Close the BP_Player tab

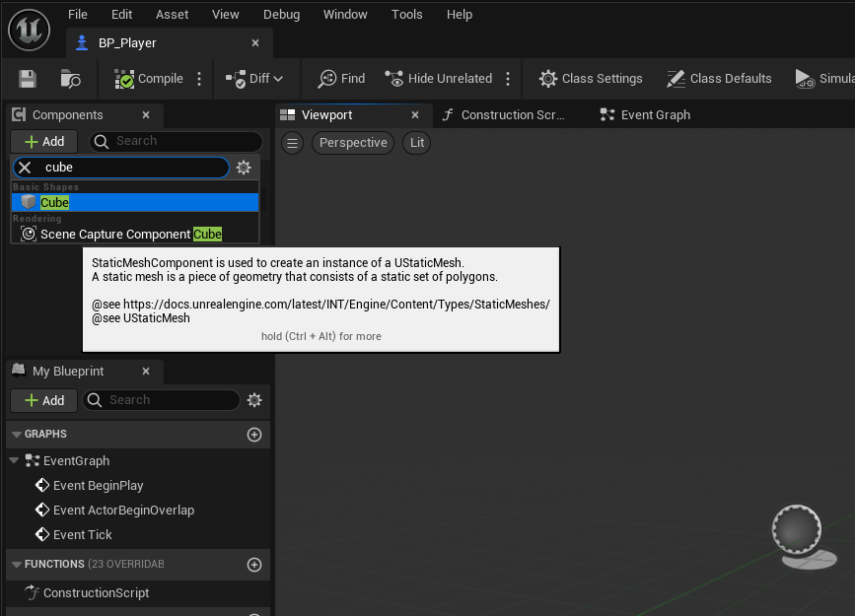coord(255,43)
